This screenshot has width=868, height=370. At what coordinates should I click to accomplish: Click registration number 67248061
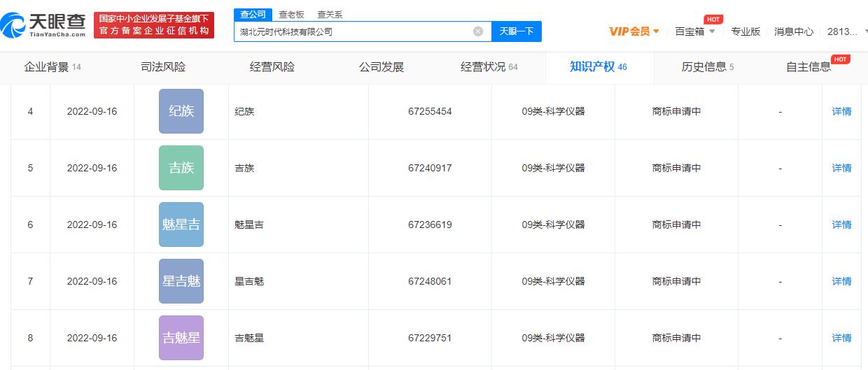point(430,281)
